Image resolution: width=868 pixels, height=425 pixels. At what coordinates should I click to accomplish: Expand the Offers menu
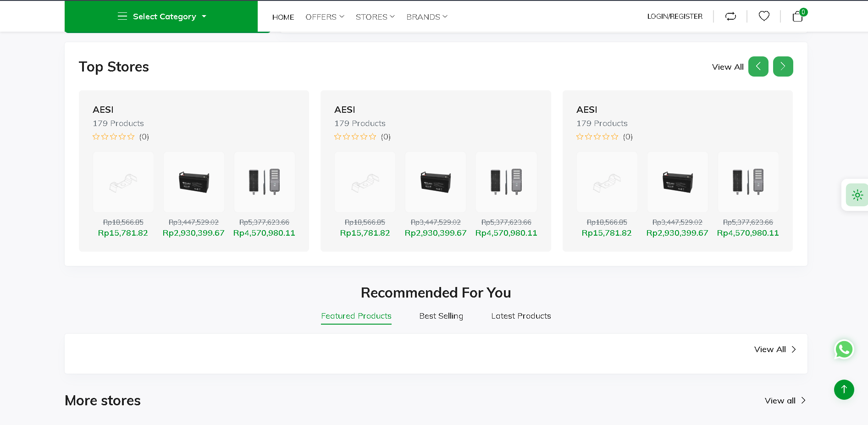tap(324, 17)
